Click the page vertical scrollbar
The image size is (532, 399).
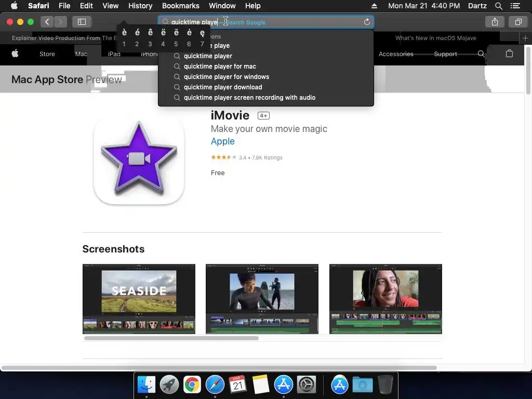(x=528, y=71)
